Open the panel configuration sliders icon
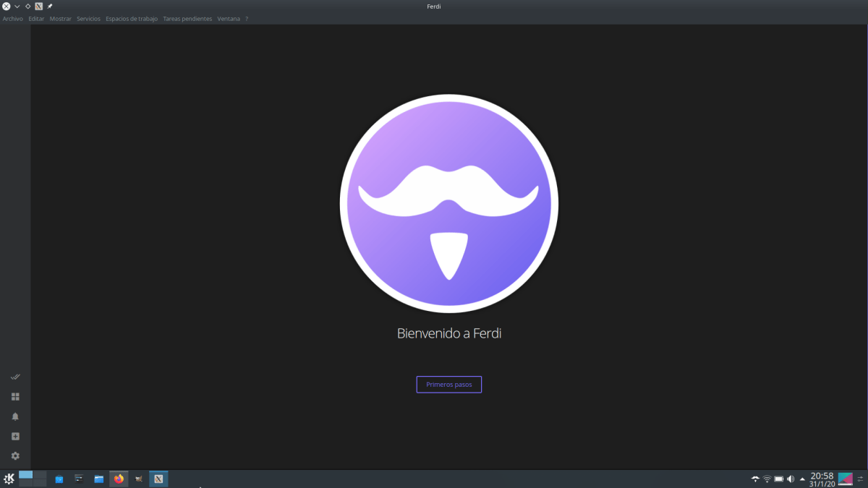This screenshot has width=868, height=488. tap(861, 479)
